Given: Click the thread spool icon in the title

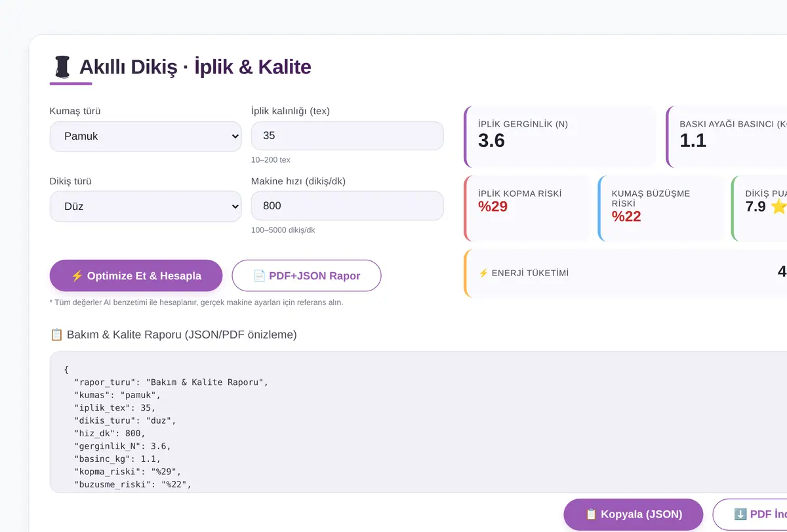Looking at the screenshot, I should coord(62,67).
